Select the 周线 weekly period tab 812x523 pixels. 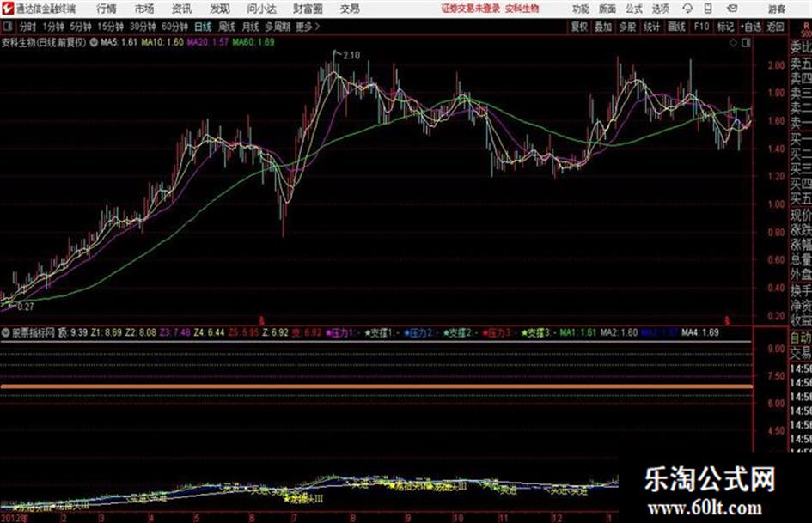pos(227,27)
